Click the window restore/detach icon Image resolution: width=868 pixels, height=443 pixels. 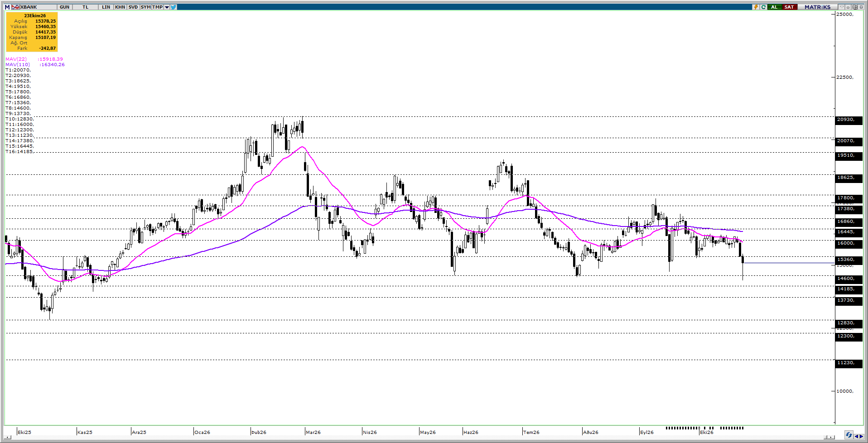(854, 7)
